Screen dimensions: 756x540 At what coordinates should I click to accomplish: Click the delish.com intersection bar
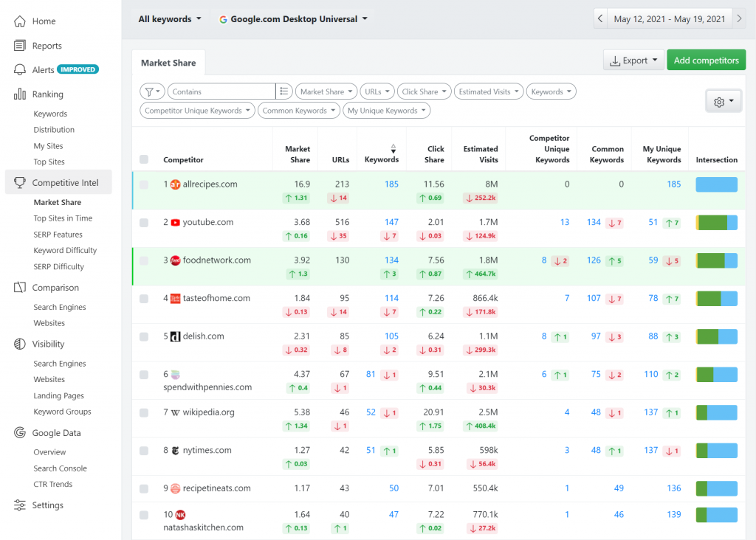(x=716, y=336)
